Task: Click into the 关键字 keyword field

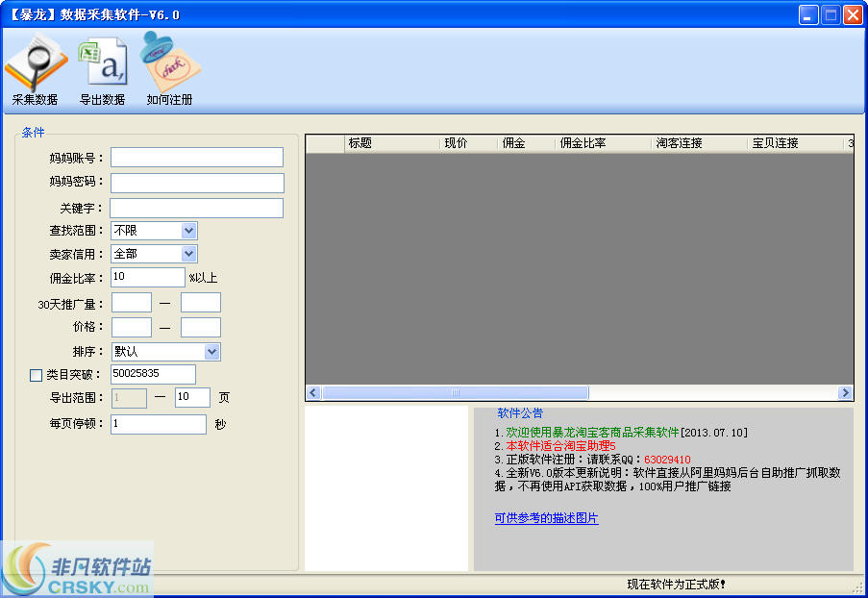Action: 196,208
